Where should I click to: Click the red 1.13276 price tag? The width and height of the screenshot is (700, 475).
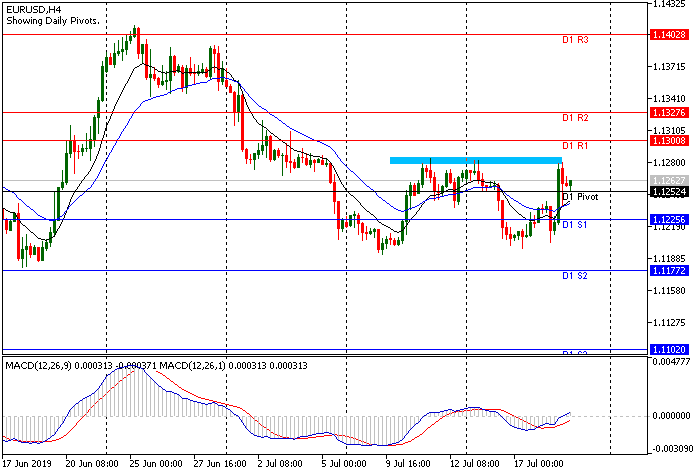click(666, 112)
